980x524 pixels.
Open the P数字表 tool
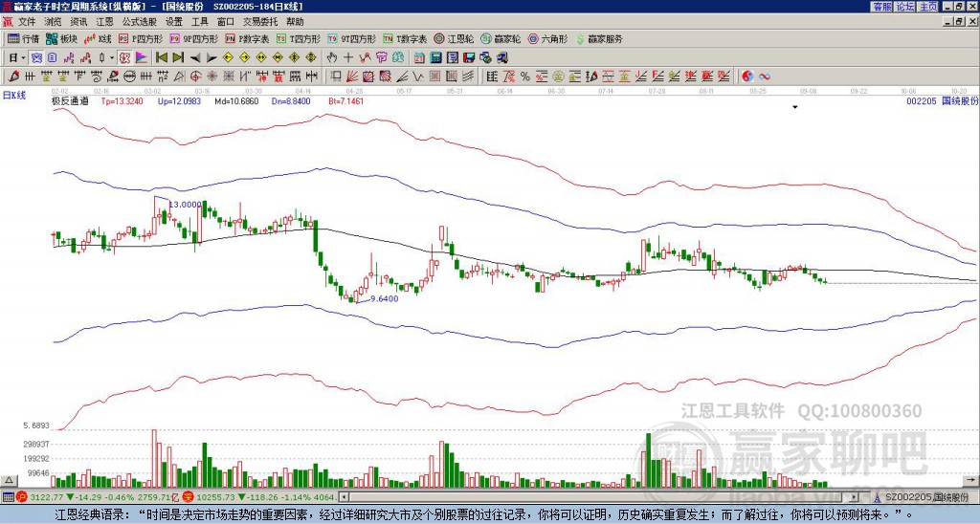click(247, 38)
